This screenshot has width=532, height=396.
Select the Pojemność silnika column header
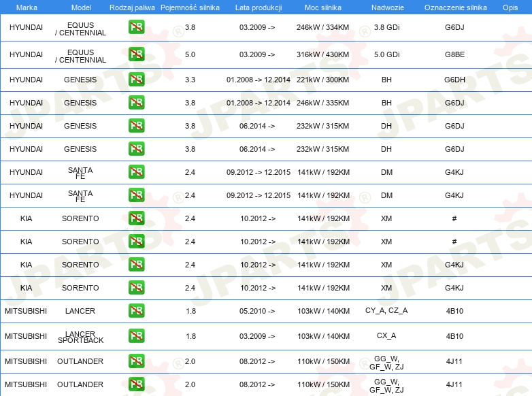[190, 7]
